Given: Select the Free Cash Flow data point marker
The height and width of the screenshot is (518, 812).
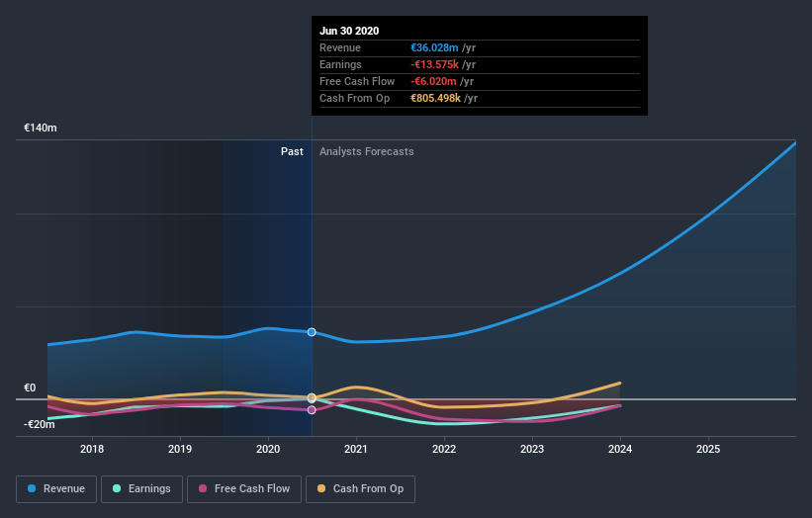Looking at the screenshot, I should (312, 410).
